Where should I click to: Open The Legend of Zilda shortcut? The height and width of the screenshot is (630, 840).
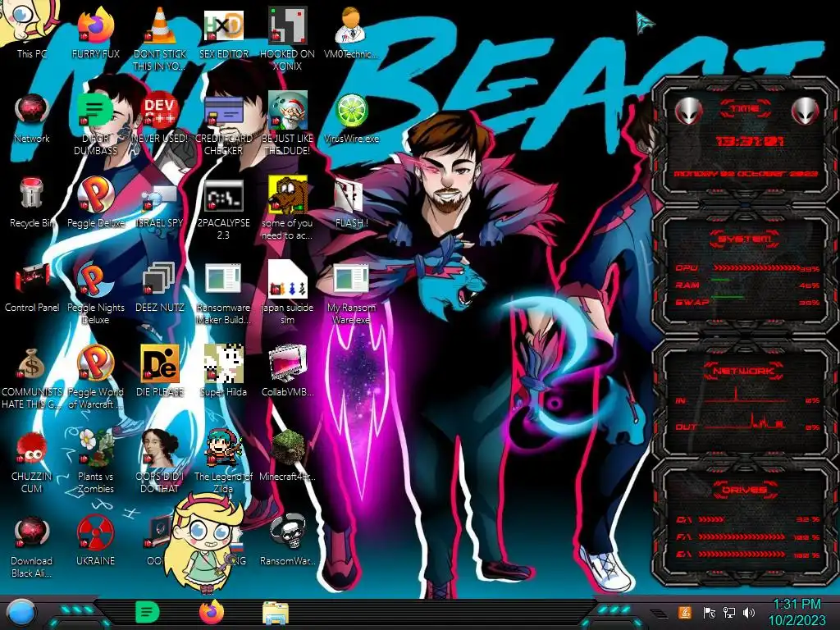223,463
